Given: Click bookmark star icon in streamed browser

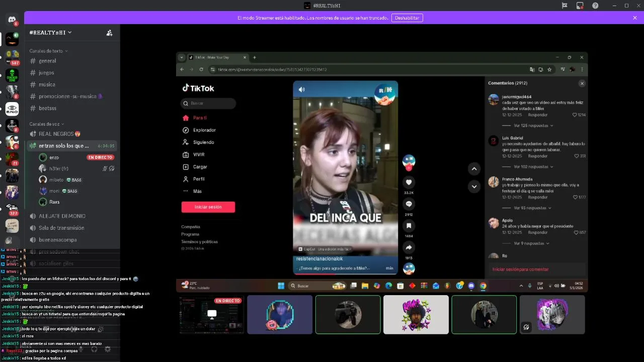Looking at the screenshot, I should pos(549,69).
